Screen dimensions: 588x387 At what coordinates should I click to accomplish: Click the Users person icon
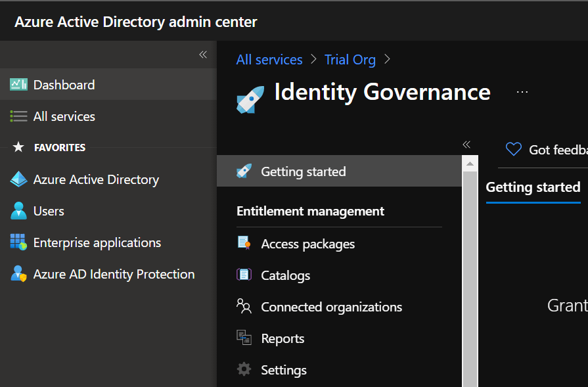coord(18,211)
